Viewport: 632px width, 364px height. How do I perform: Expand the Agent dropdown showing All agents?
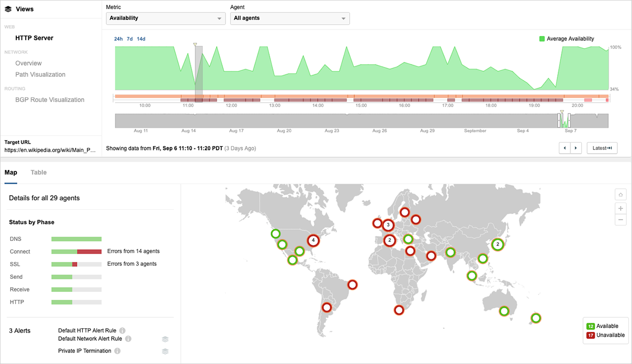pyautogui.click(x=290, y=18)
